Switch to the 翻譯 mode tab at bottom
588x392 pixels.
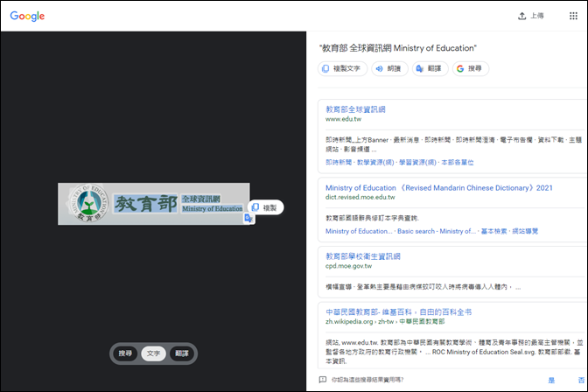(182, 353)
